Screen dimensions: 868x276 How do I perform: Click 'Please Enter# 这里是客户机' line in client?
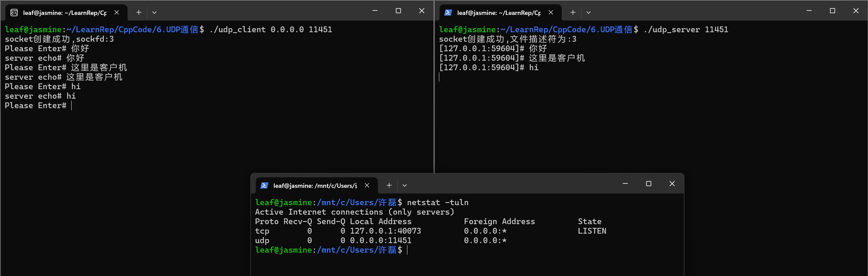click(x=66, y=67)
